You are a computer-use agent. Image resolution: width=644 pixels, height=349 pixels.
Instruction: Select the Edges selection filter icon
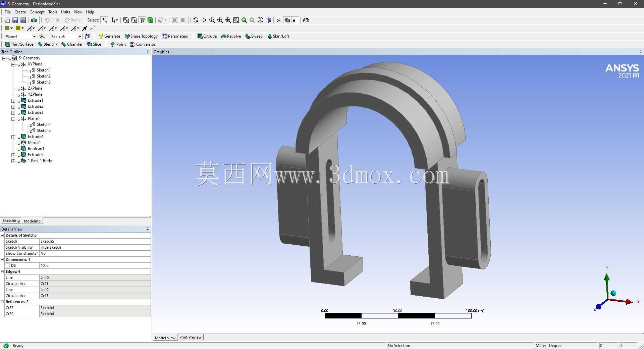(x=134, y=20)
